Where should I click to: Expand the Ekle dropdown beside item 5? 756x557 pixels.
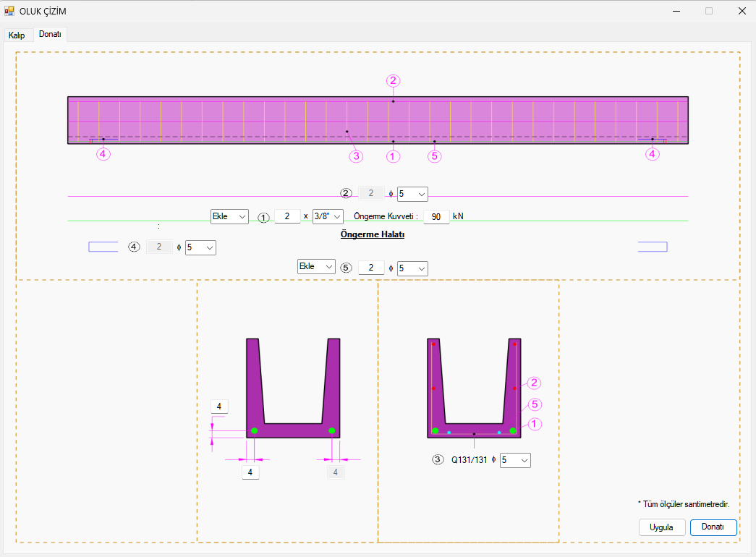[x=316, y=267]
